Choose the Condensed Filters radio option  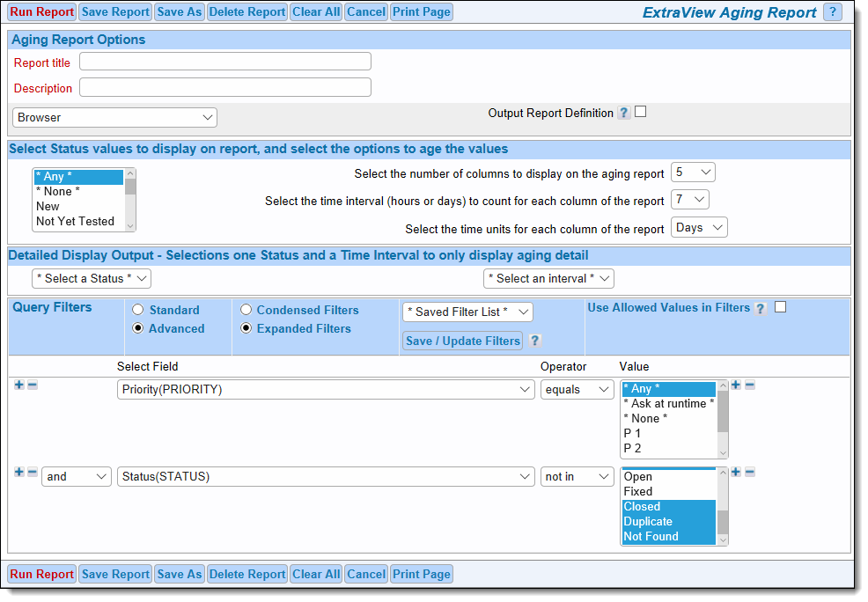[246, 310]
